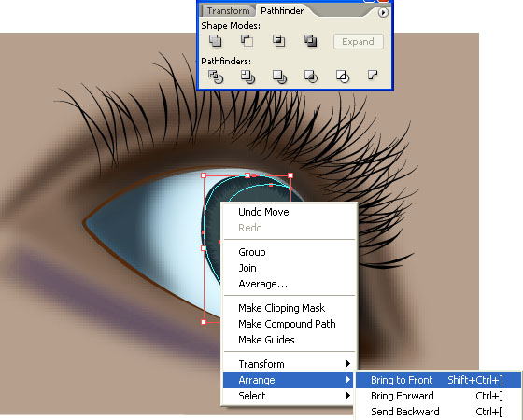This screenshot has width=523, height=420.
Task: Select the Pathfinder tab
Action: [282, 10]
